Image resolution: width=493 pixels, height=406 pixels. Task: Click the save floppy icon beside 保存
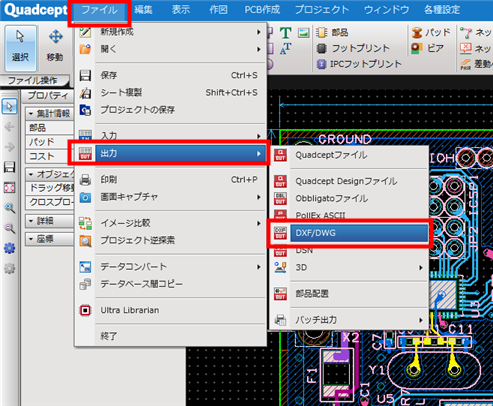coord(85,75)
